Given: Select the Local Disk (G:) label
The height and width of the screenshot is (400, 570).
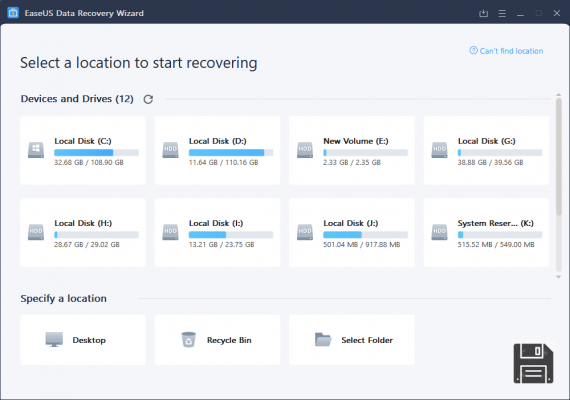Looking at the screenshot, I should pyautogui.click(x=487, y=141).
